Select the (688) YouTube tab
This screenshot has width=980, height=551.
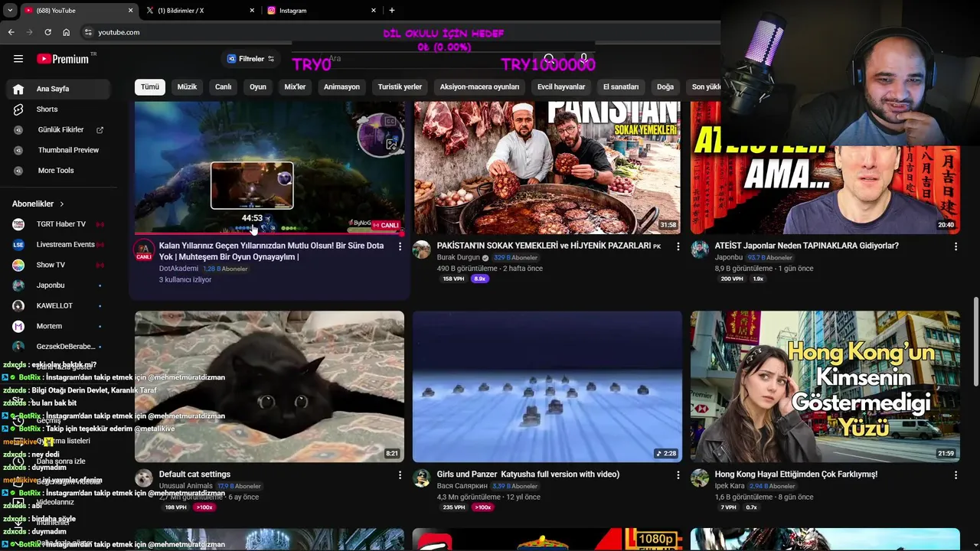[78, 11]
